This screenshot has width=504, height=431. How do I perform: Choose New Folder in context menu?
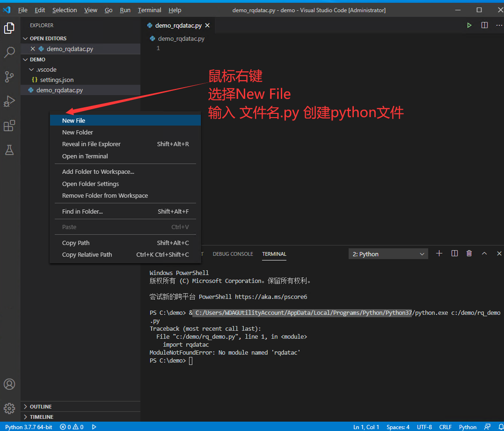click(125, 132)
